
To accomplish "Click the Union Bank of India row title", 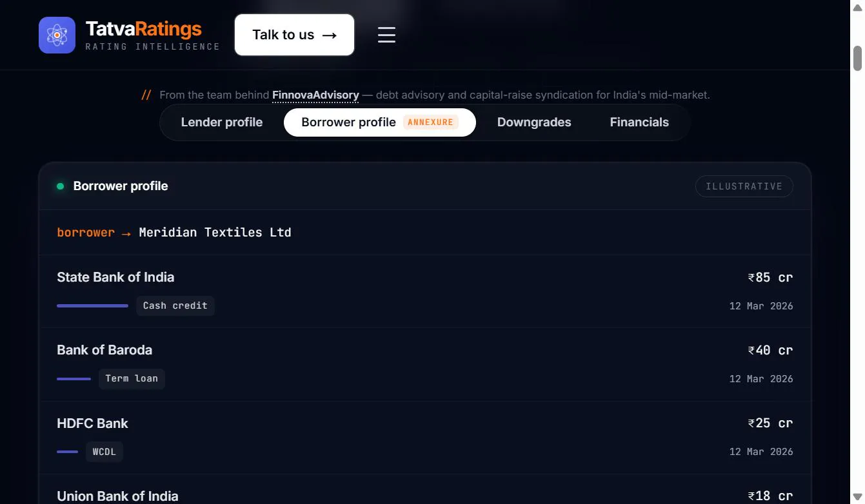I will click(x=117, y=496).
